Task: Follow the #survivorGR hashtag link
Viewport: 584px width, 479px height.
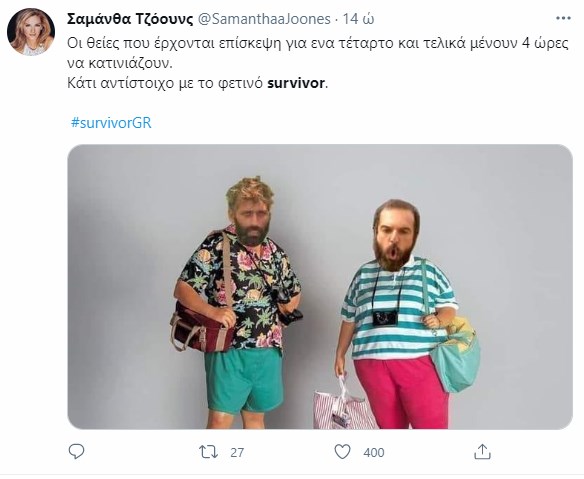Action: click(111, 123)
